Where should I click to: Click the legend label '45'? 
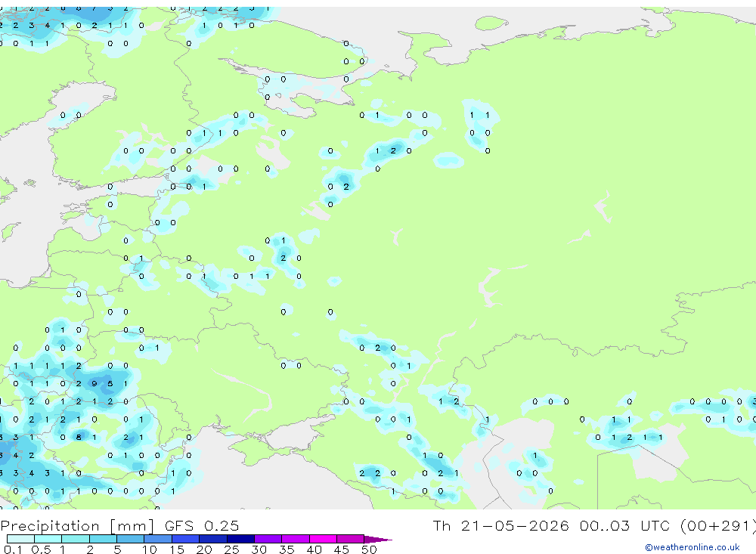342,549
